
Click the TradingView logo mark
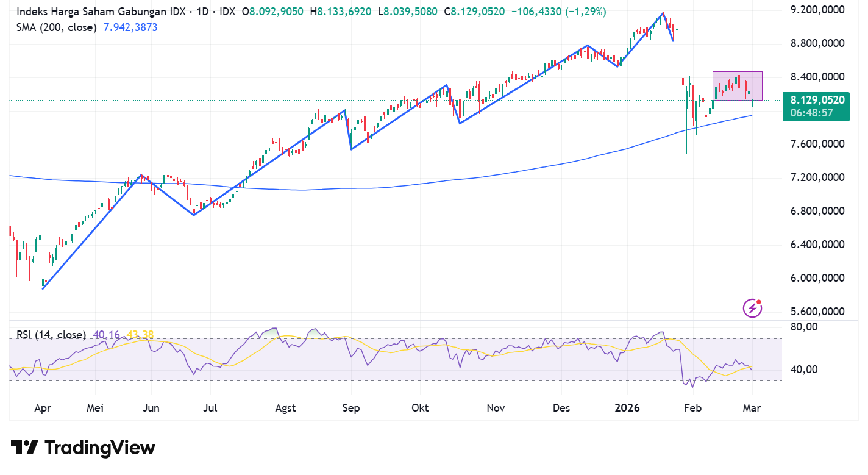tap(25, 448)
